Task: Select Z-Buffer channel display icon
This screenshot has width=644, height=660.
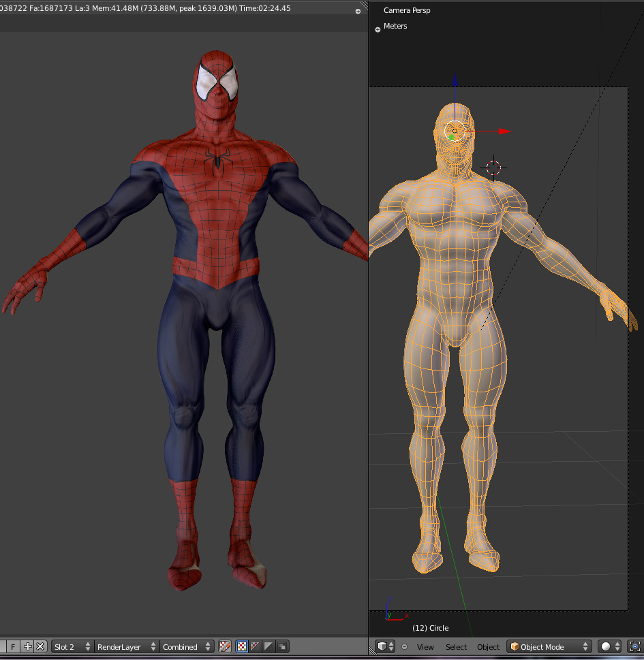Action: (281, 646)
